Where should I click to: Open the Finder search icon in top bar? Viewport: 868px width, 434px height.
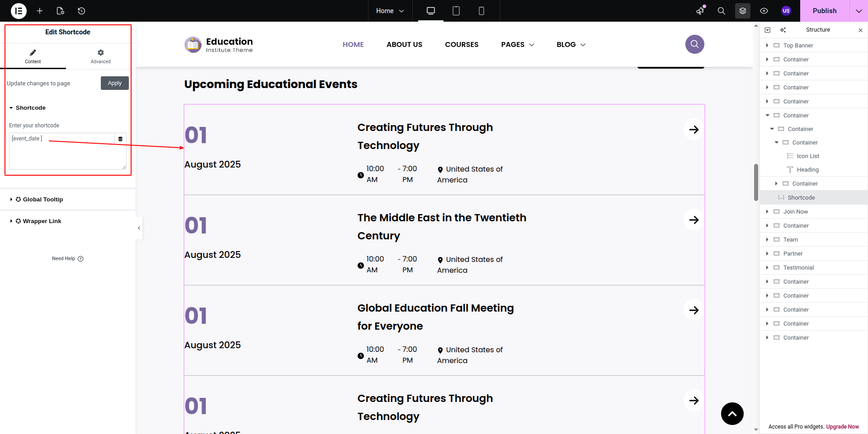pyautogui.click(x=721, y=11)
